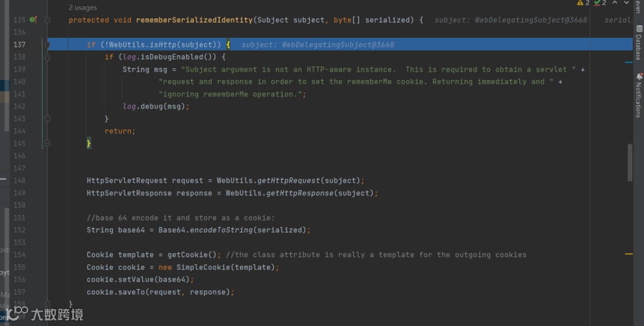Click the override method gutter icon

pos(33,20)
